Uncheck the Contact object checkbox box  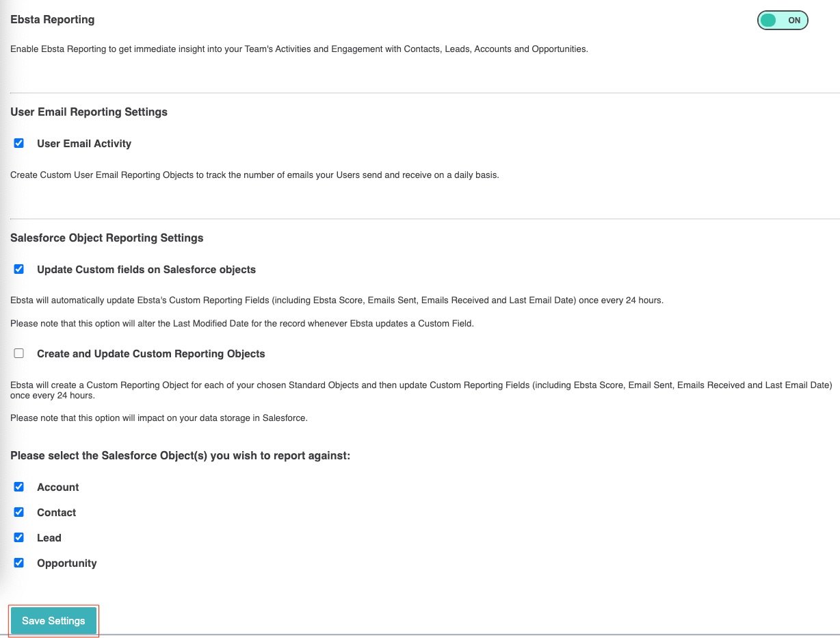(19, 512)
